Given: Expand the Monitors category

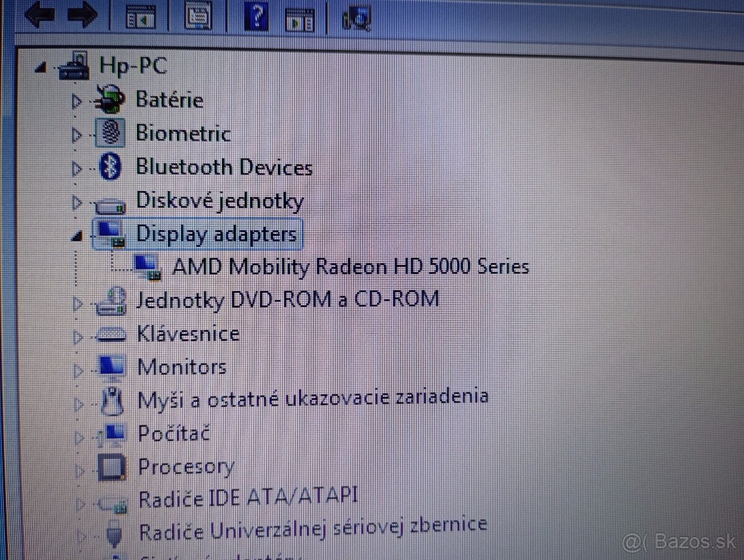Looking at the screenshot, I should 77,370.
